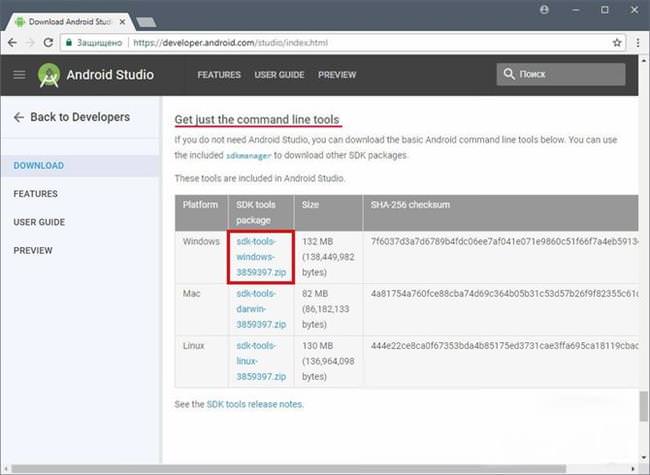Download sdk-tools-darwin-3859397.zip
This screenshot has width=650, height=475.
pyautogui.click(x=261, y=309)
